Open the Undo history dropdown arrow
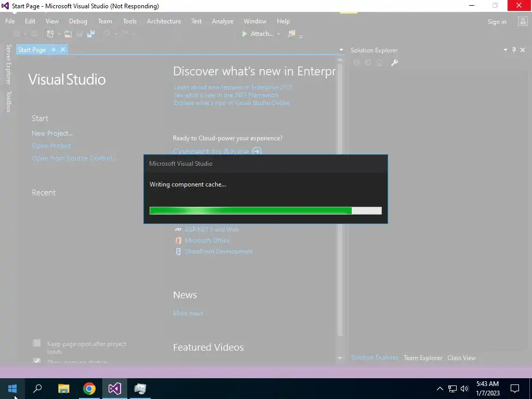532x399 pixels. pos(116,34)
